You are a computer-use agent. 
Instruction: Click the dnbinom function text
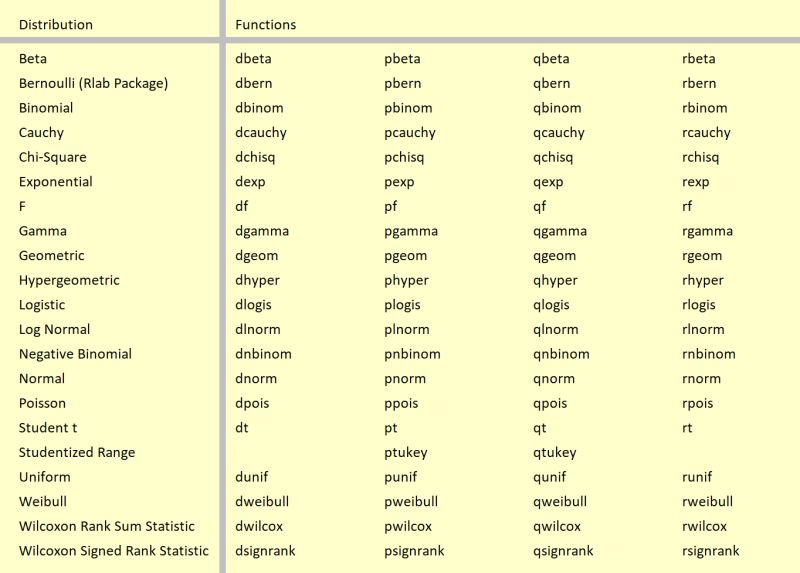(263, 354)
